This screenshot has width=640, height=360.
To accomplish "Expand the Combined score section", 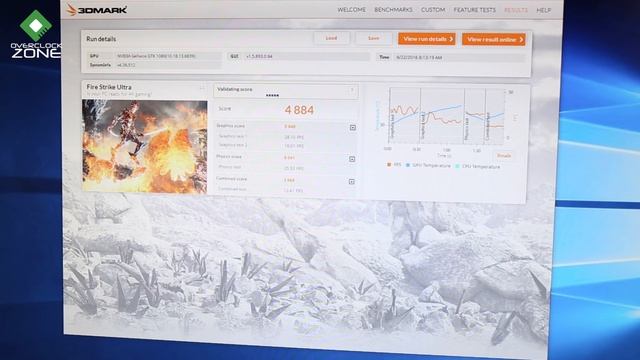I will [351, 182].
